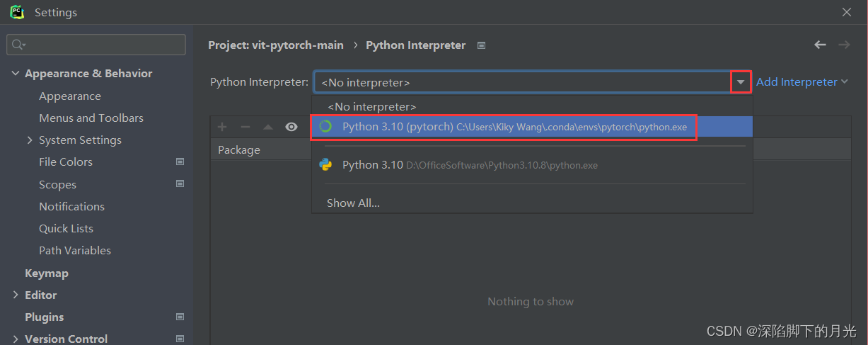Click the install package plus icon
The height and width of the screenshot is (345, 868).
click(x=222, y=127)
